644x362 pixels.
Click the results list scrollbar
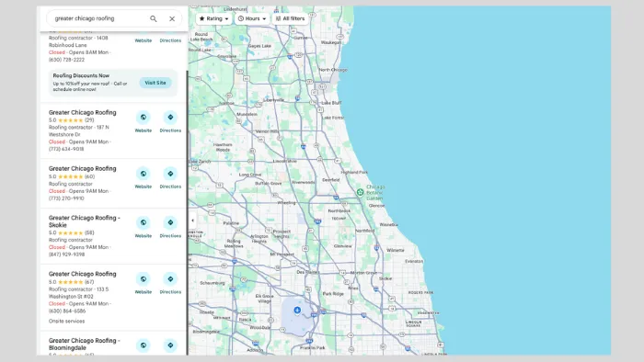pos(188,213)
